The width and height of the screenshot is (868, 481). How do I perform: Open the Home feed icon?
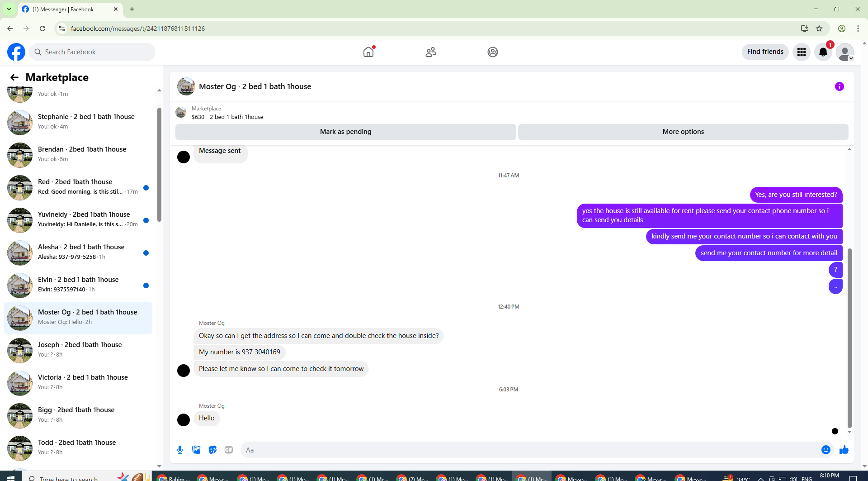click(368, 52)
